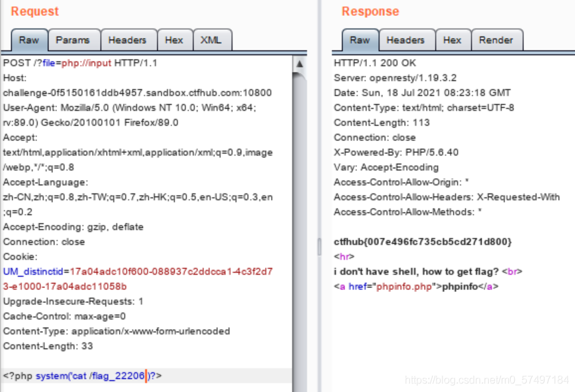
Task: Click the Accept-Language: header line
Action: (x=46, y=182)
